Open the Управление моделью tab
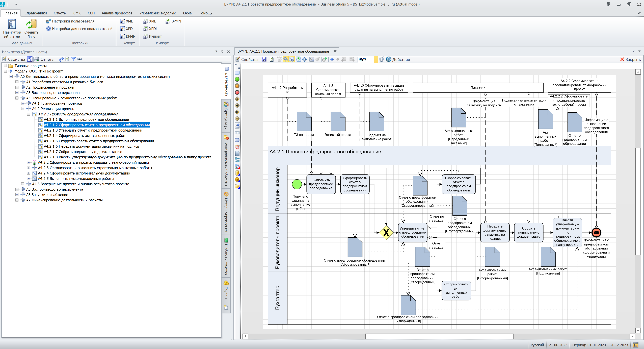This screenshot has height=349, width=644. click(158, 13)
